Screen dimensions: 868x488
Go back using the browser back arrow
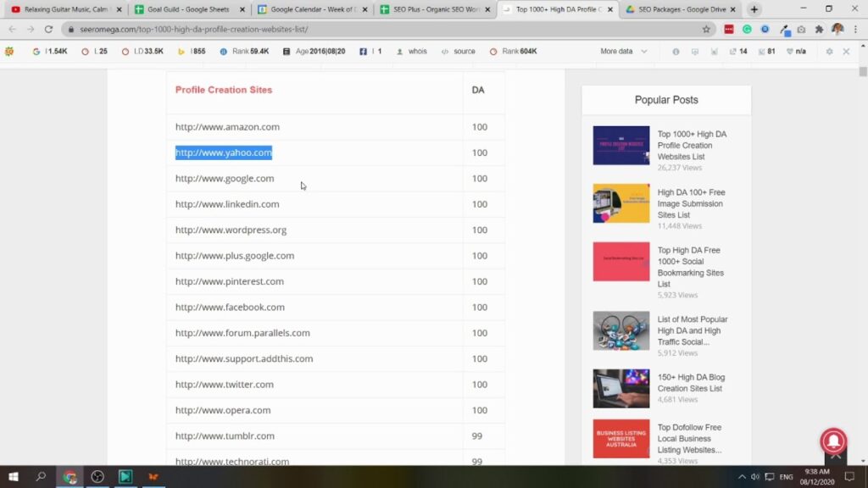pos(12,30)
